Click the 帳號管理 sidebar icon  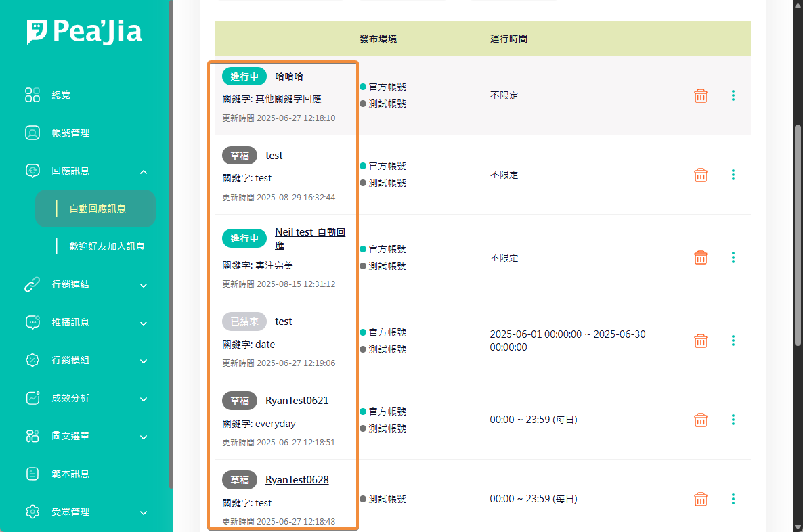click(x=32, y=133)
